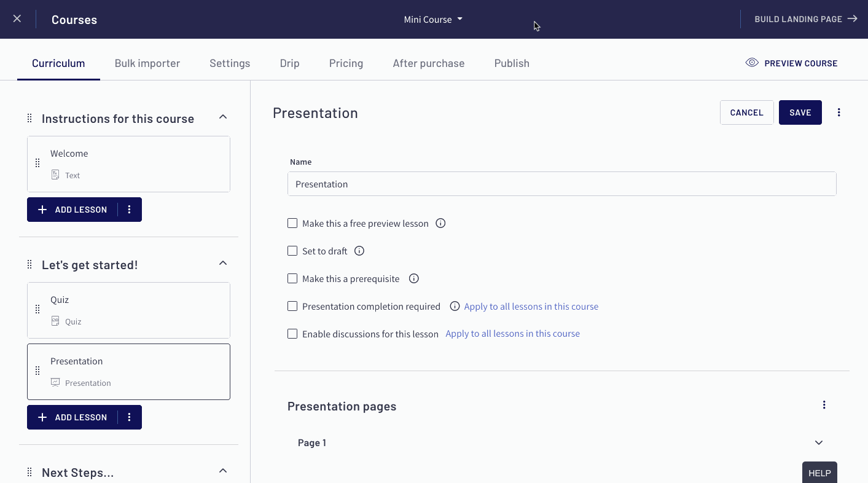Collapse the Next Steps... chapter
Image resolution: width=868 pixels, height=483 pixels.
tap(223, 471)
